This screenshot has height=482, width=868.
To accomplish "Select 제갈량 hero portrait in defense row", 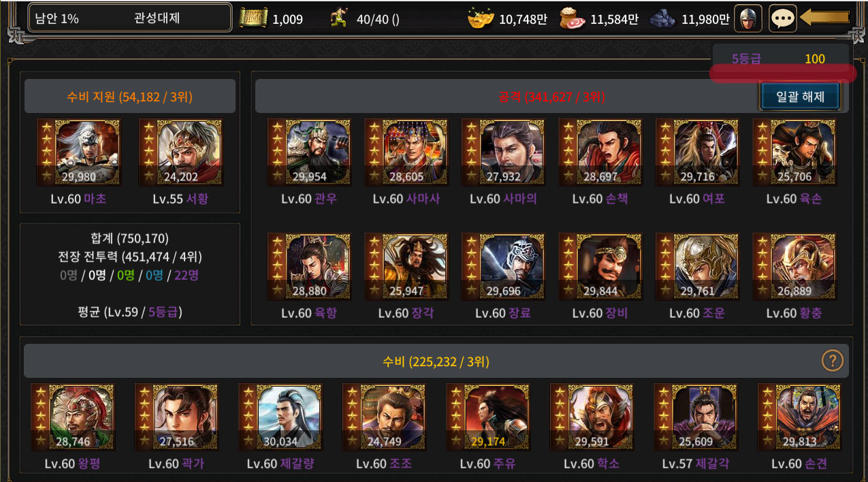I will (x=280, y=417).
